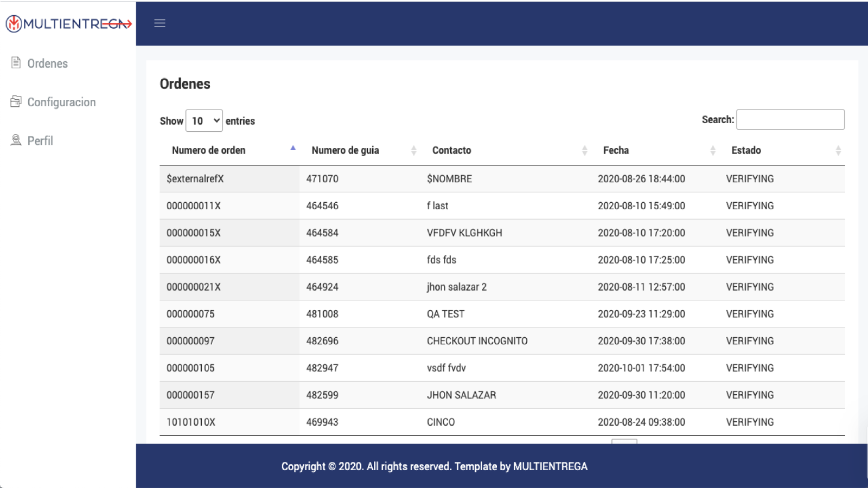Click sort arrows on Numero de guia column
Viewport: 868px width, 488px height.
click(x=413, y=150)
